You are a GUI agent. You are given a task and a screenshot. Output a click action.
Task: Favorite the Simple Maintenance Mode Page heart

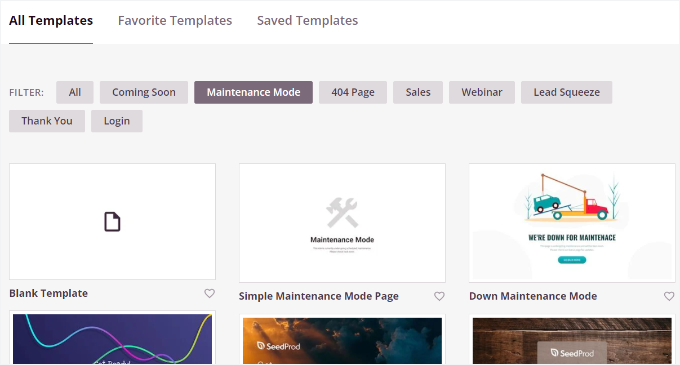[439, 296]
